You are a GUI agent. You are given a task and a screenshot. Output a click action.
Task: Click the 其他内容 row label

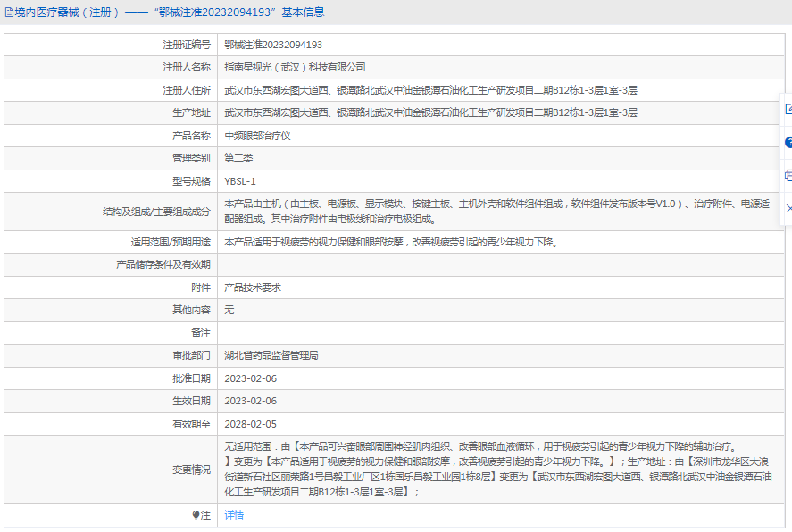click(191, 310)
